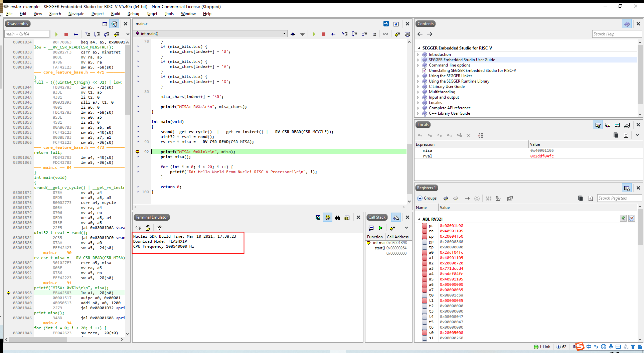644x353 pixels.
Task: Open the Groups dropdown in Registers
Action: pyautogui.click(x=427, y=198)
